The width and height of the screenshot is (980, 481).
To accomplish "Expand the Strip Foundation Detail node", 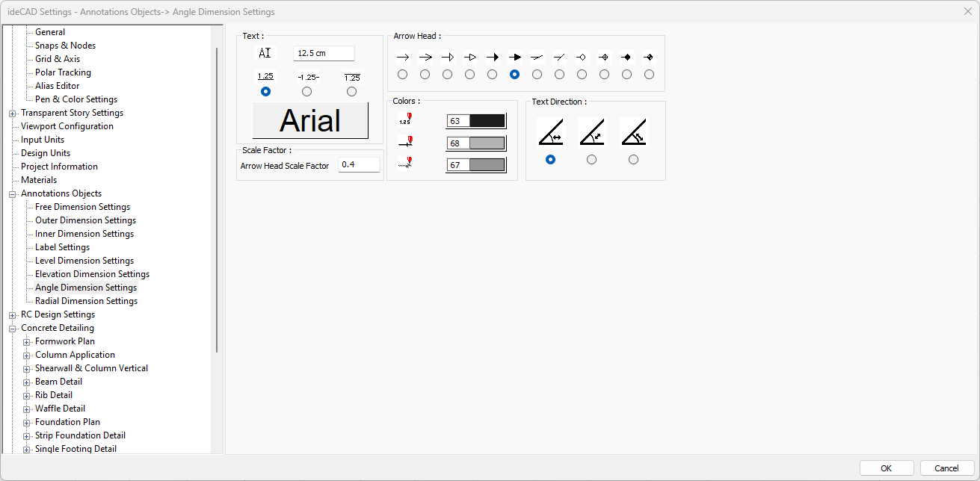I will pos(27,436).
